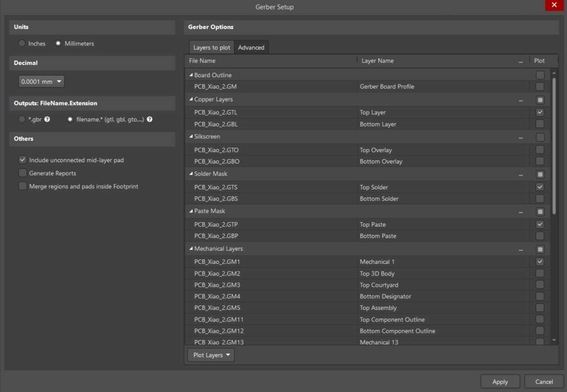Viewport: 567px width, 392px height.
Task: Click ellipsis icon in Mechanical Layers row
Action: point(520,250)
